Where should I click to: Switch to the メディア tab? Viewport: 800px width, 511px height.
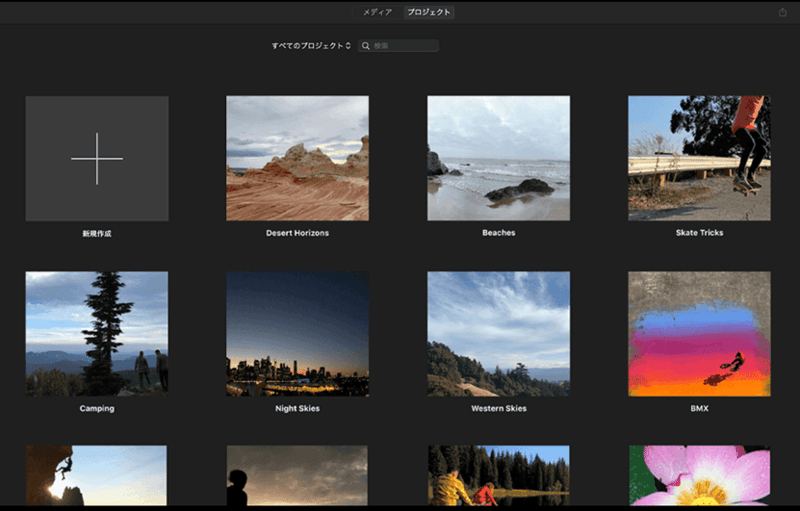[377, 12]
